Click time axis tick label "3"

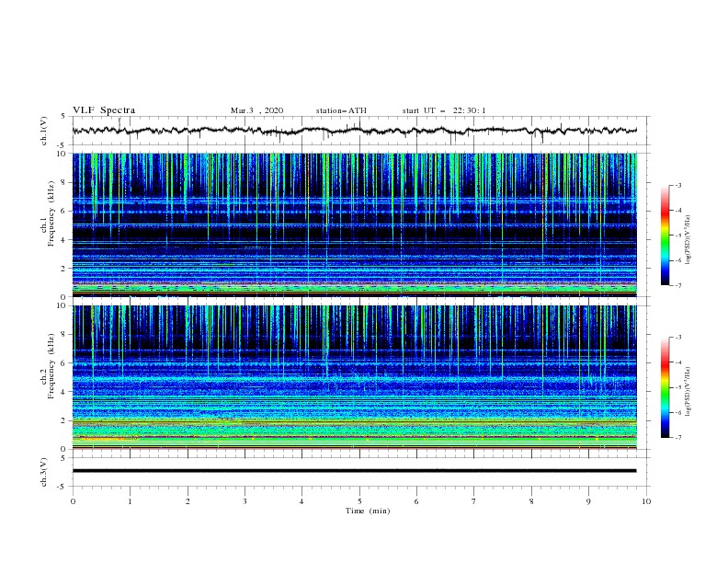click(x=245, y=501)
